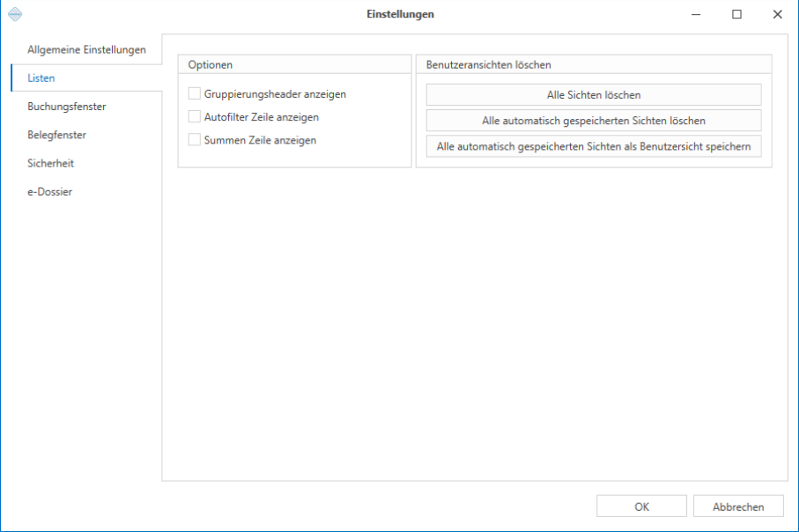Minimize the Einstellungen window

[x=696, y=14]
